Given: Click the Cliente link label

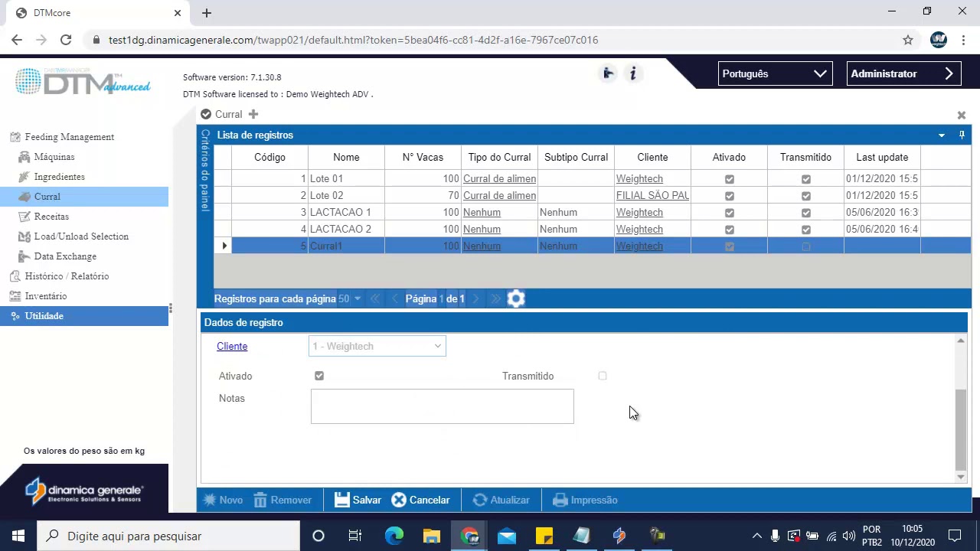Looking at the screenshot, I should coord(232,346).
